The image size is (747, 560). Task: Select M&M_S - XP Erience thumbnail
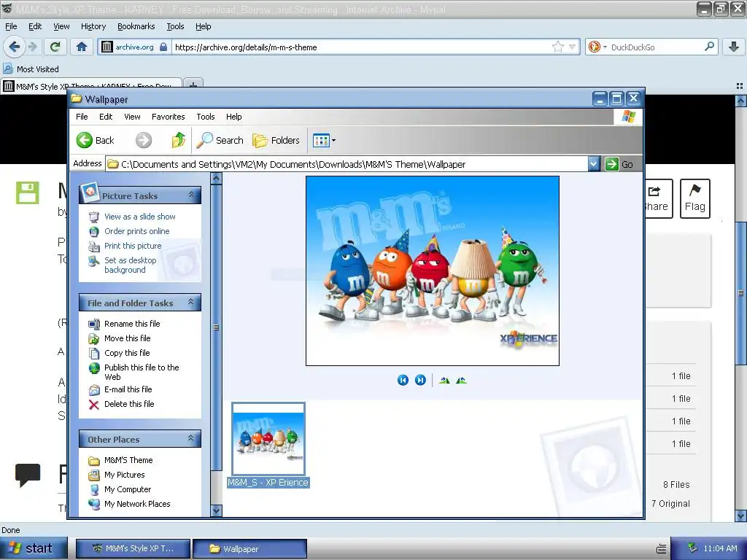pos(268,445)
